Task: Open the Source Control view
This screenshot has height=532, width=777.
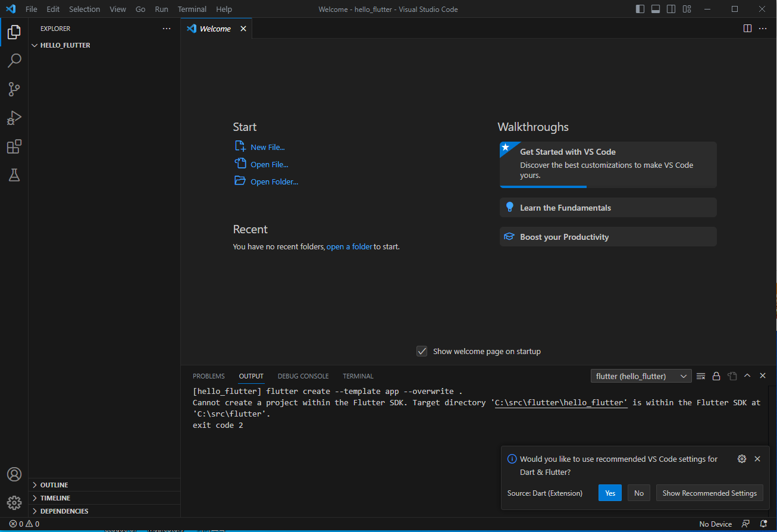Action: (x=14, y=89)
